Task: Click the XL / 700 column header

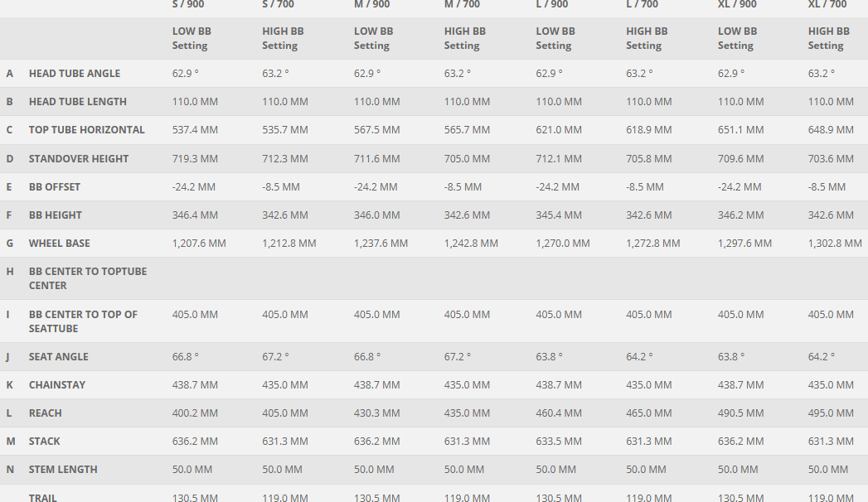Action: coord(827,5)
